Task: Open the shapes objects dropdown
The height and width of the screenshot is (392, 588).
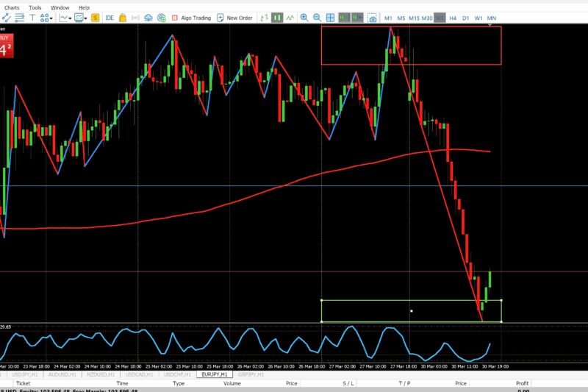Action: [46, 18]
